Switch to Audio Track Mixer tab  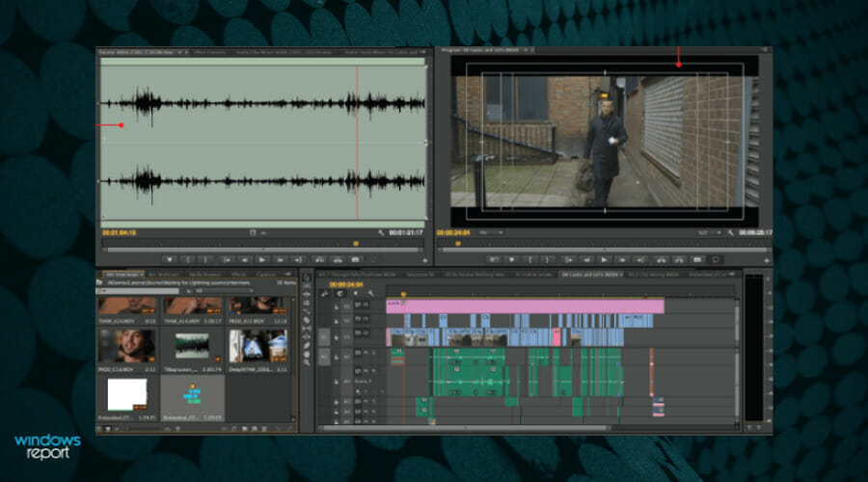coord(381,52)
